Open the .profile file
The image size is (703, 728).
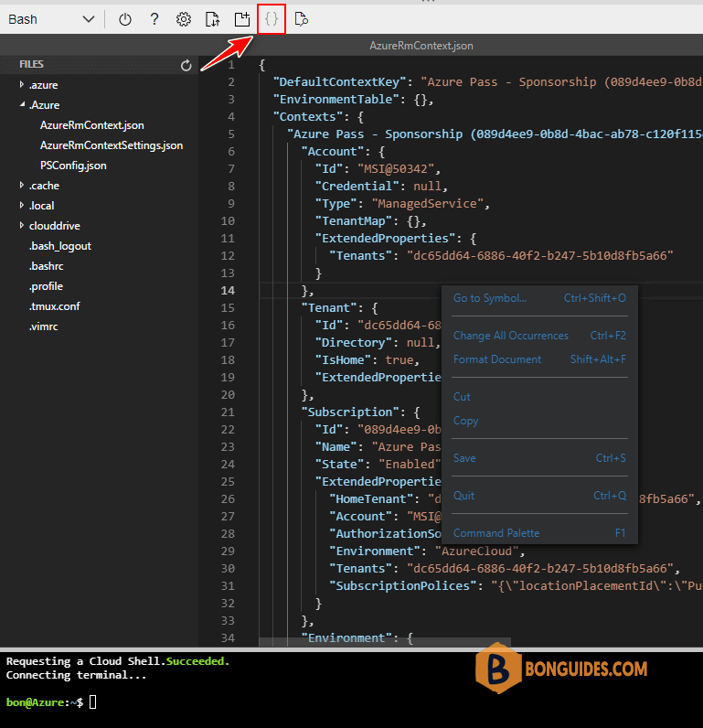tap(46, 286)
